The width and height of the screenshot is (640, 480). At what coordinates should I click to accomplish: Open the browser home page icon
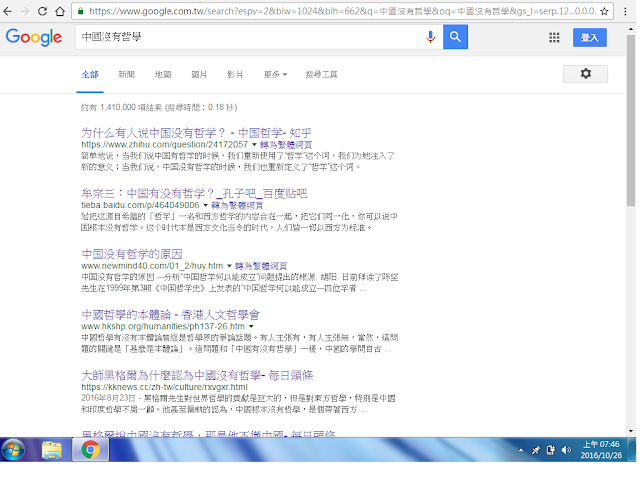(60, 11)
